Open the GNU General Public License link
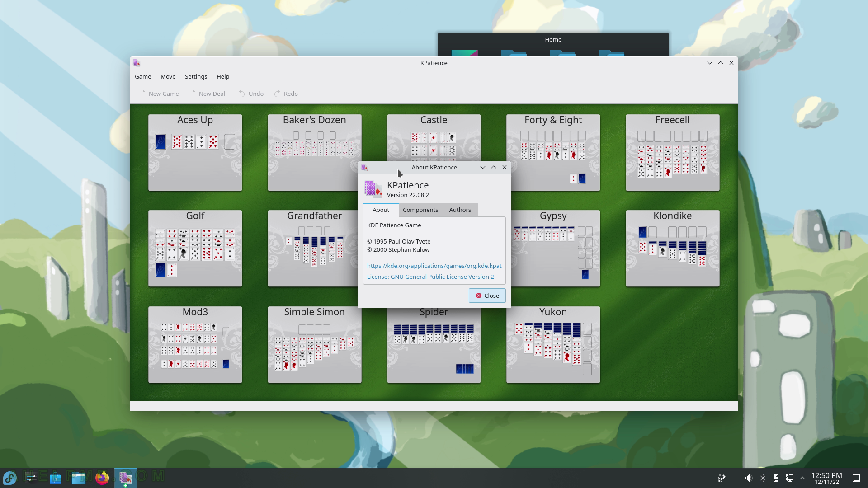Image resolution: width=868 pixels, height=488 pixels. [x=430, y=277]
